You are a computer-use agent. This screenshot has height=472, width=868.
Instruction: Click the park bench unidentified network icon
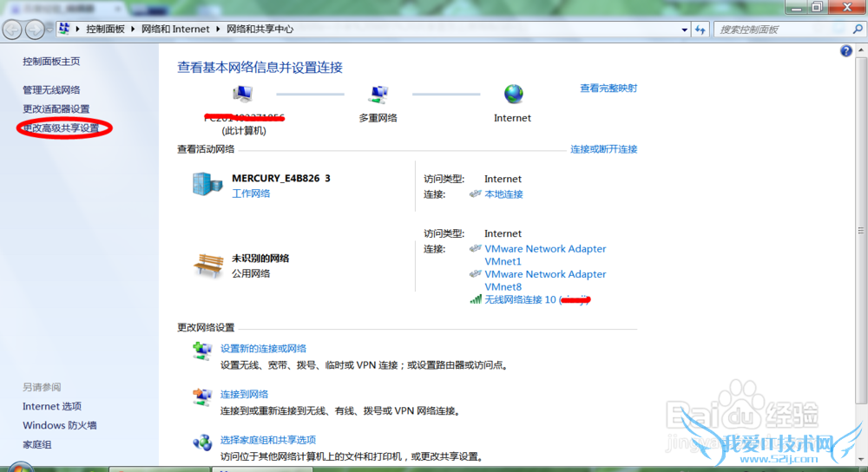[208, 265]
